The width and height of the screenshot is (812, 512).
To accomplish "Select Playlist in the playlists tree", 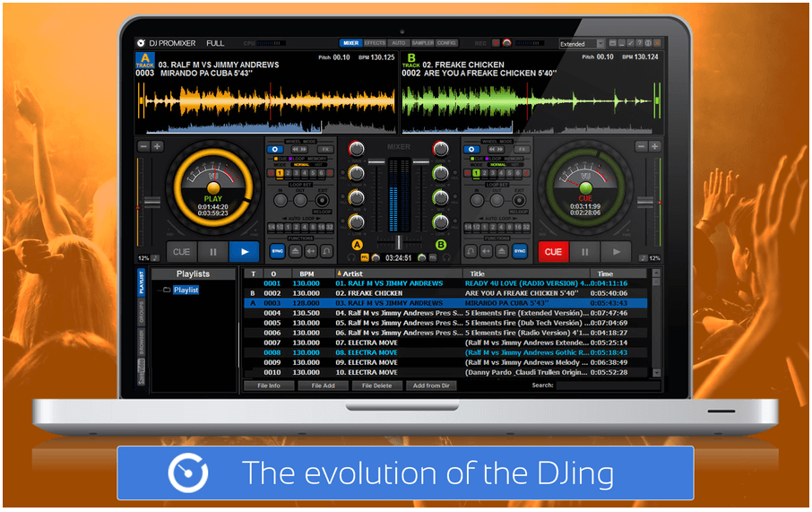I will 186,290.
